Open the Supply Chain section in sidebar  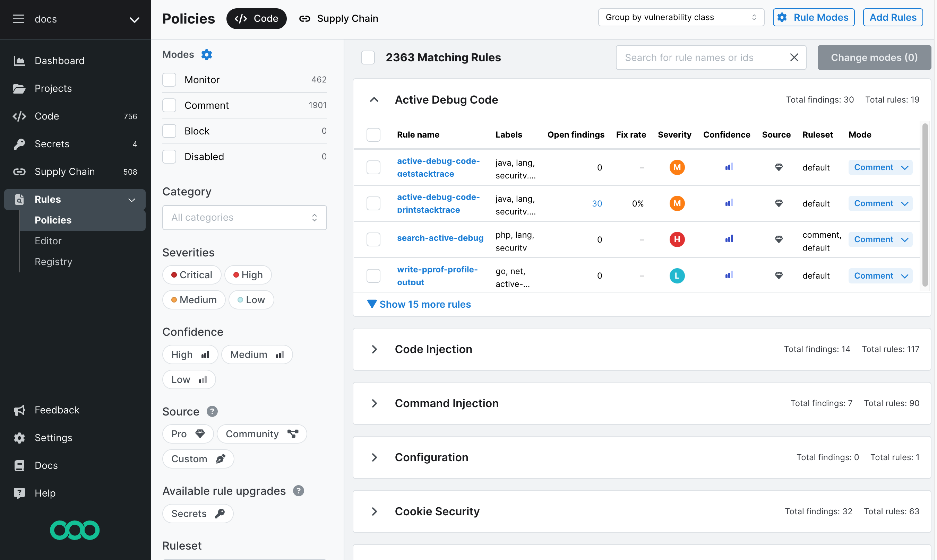[x=65, y=171]
